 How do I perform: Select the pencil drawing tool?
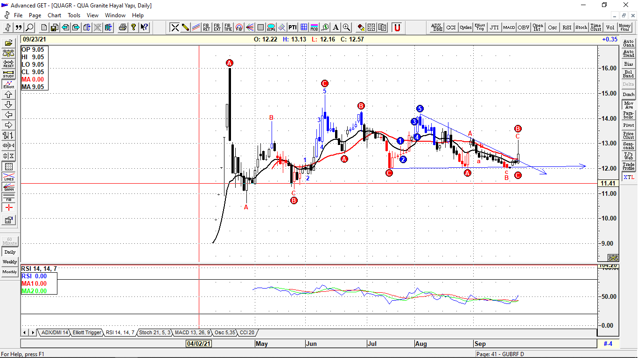(x=185, y=28)
